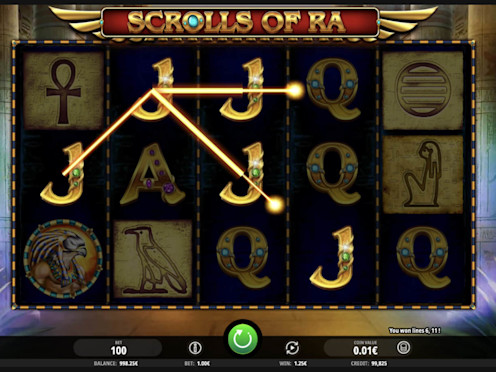Click the 'You won lines 6, 11' message

coord(415,331)
